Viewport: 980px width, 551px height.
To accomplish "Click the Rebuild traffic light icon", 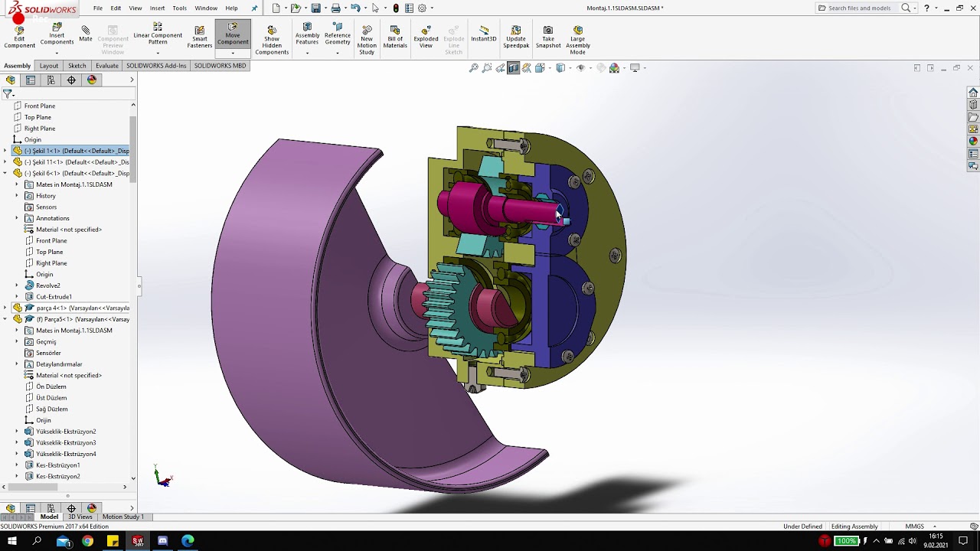I will 396,8.
